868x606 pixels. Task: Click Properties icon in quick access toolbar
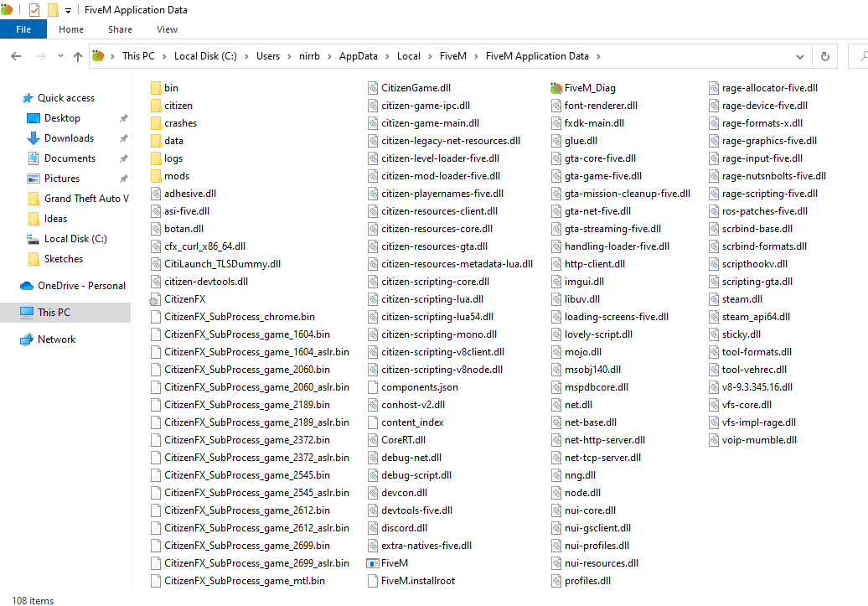(34, 10)
